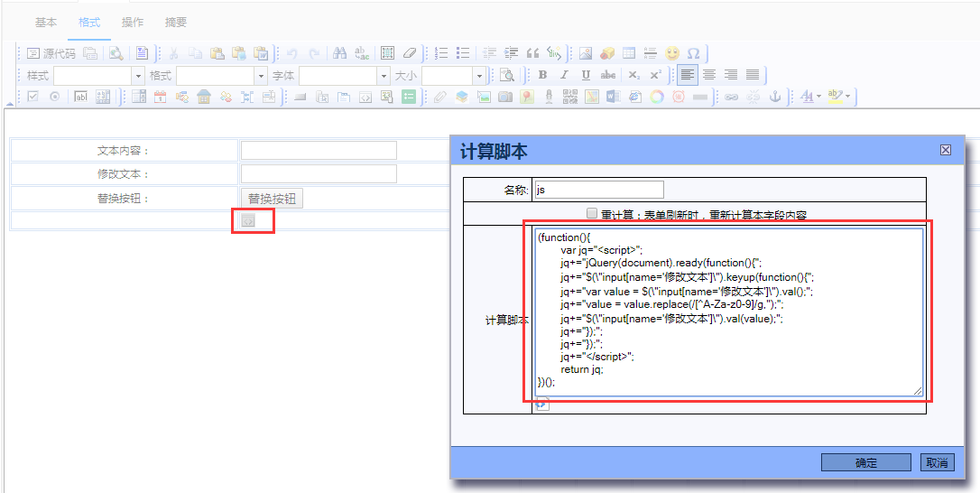Switch to the 摘要 tab
The image size is (980, 493).
tap(176, 23)
